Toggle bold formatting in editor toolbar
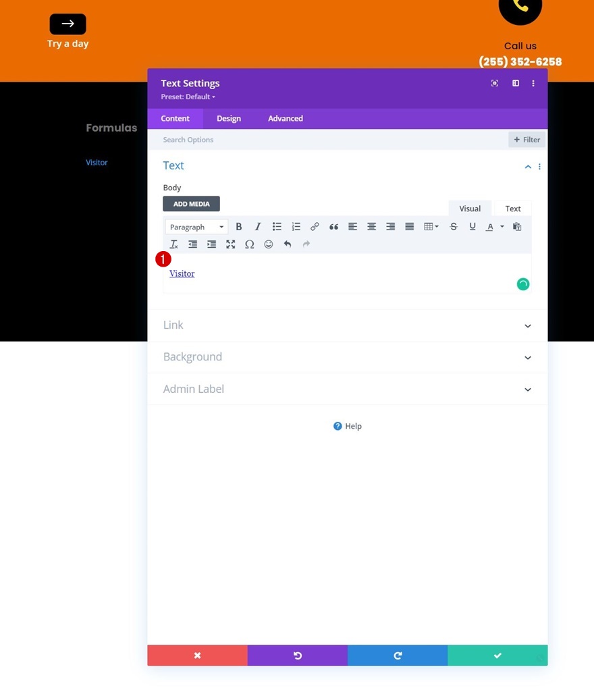Screen dimensions: 594x700 (239, 227)
